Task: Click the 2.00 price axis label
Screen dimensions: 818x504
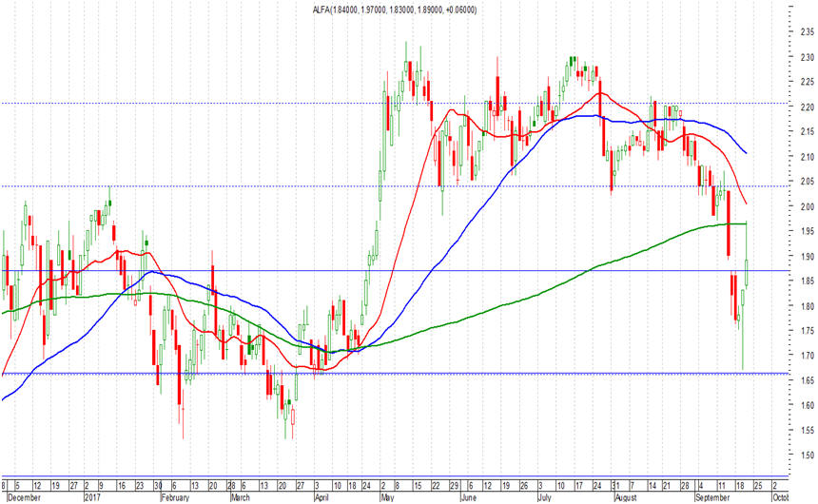Action: [x=807, y=206]
